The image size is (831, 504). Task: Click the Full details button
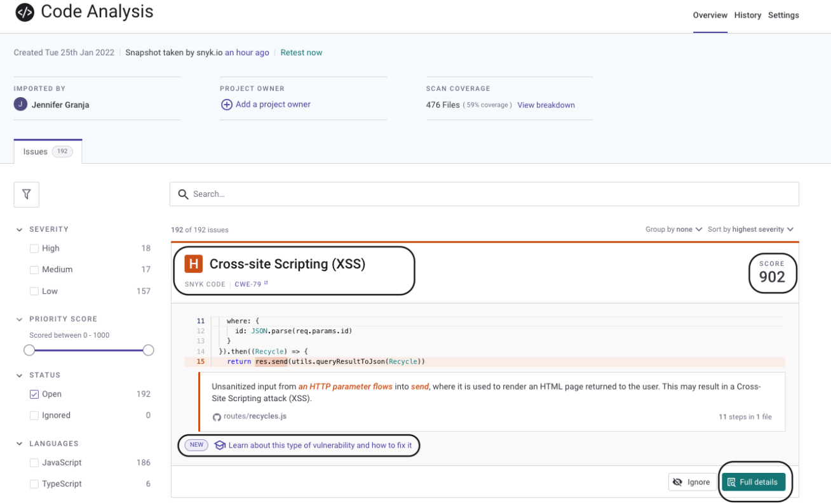pyautogui.click(x=754, y=482)
